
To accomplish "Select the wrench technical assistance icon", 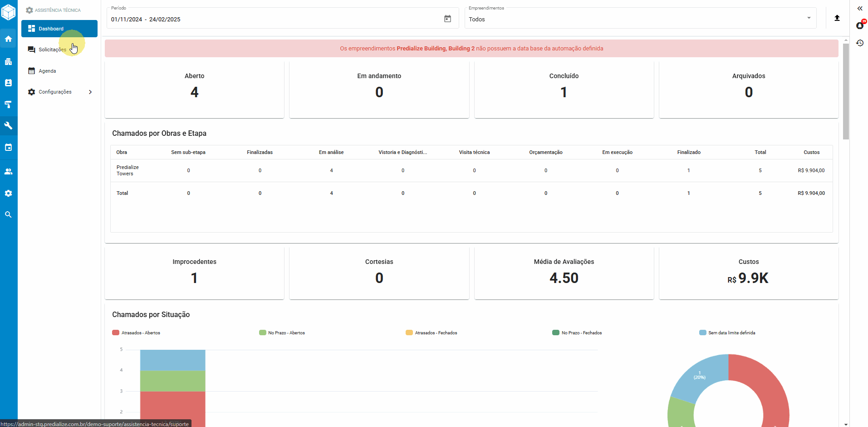I will pos(8,126).
